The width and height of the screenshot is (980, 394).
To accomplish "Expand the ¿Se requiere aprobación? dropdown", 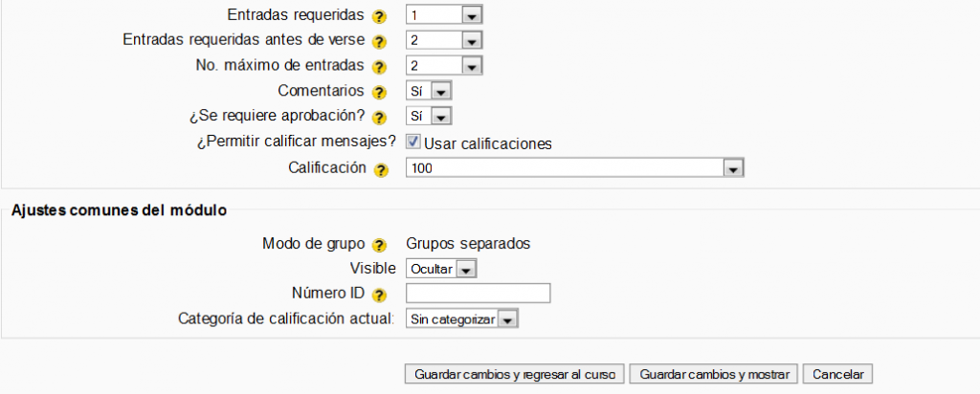I will [x=429, y=117].
